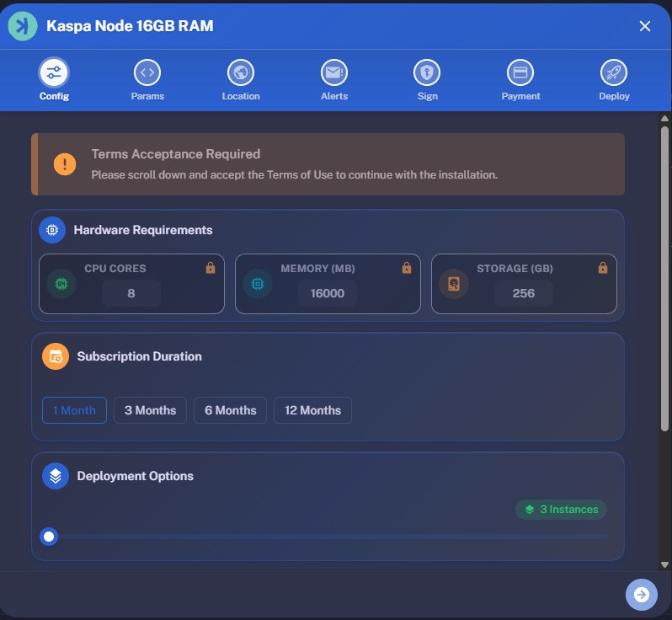Jump to the Deploy rocket icon
Screen dimensions: 672x620
[614, 73]
